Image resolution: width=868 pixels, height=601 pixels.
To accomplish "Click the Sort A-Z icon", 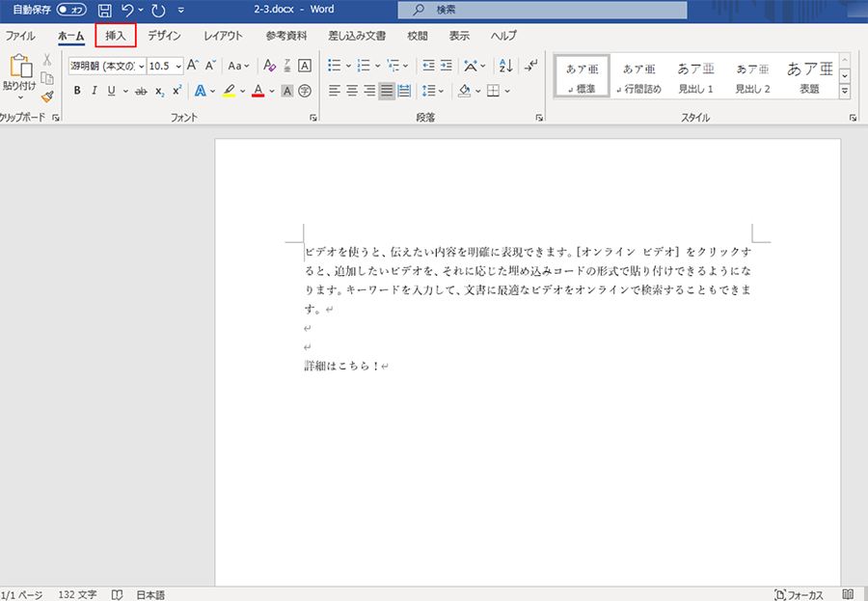I will (x=505, y=66).
